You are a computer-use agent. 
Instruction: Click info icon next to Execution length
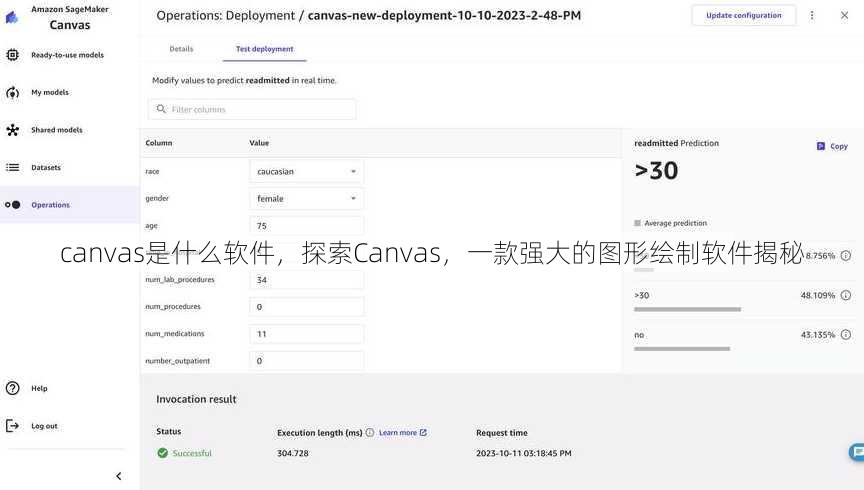[x=370, y=433]
